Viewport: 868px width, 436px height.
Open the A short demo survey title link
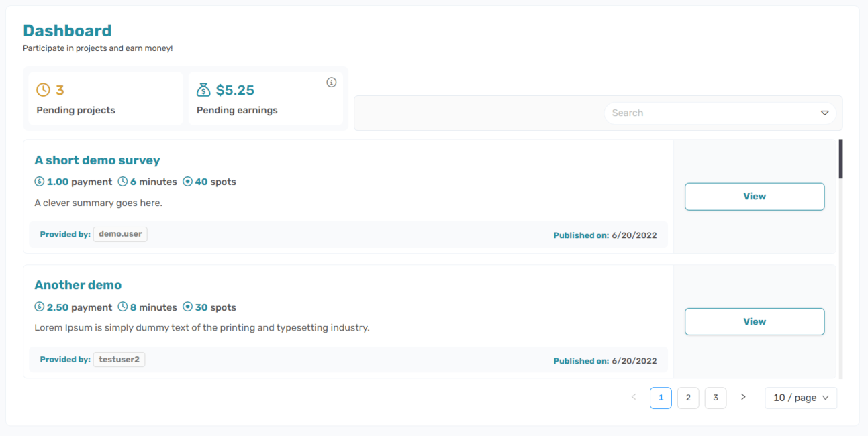[97, 160]
